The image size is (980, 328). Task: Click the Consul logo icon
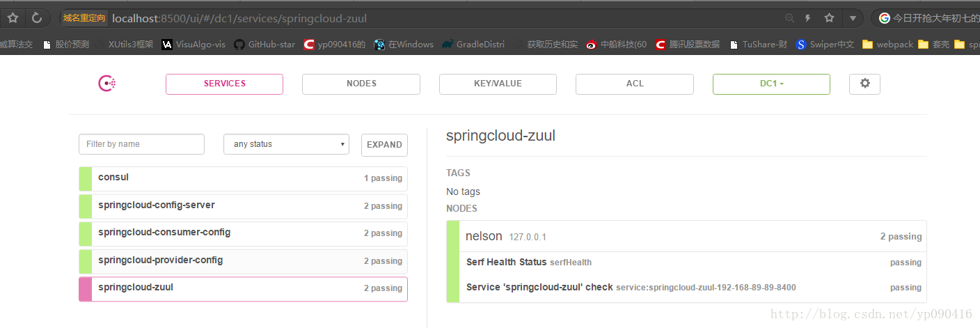click(106, 84)
